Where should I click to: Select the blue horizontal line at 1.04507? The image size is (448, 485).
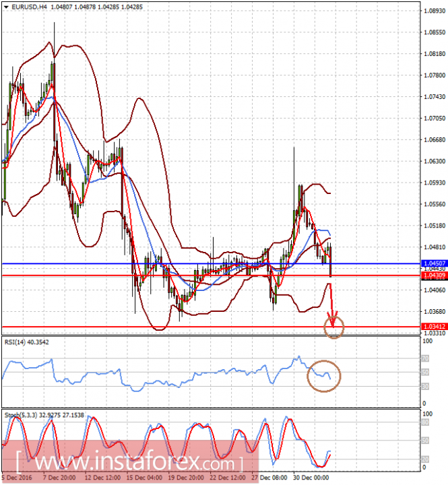pos(211,263)
